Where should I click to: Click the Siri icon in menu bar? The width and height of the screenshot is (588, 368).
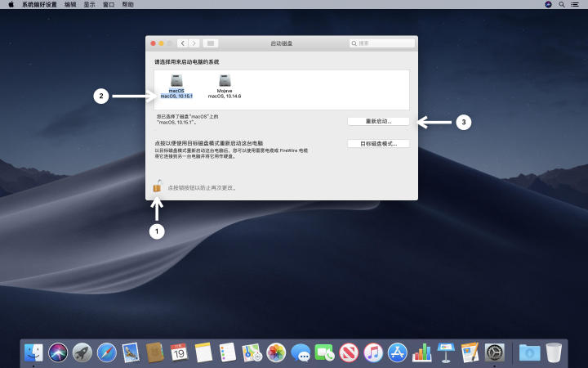click(x=548, y=5)
